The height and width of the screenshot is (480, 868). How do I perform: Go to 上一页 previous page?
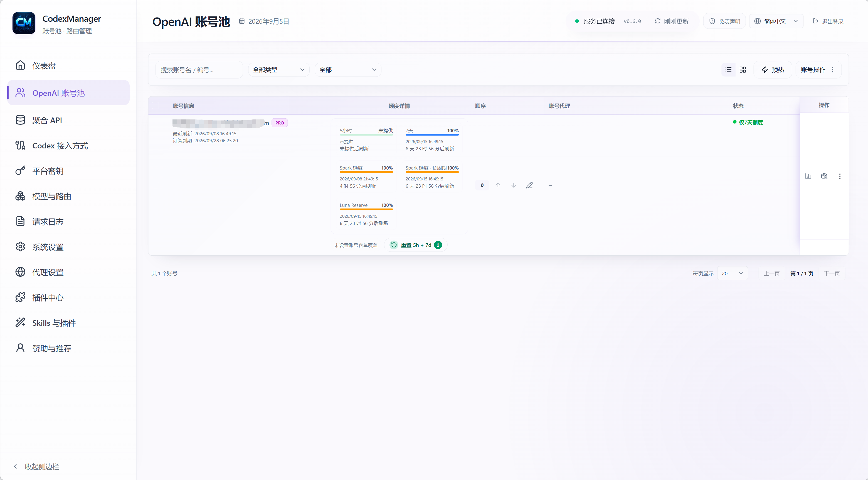[x=772, y=273]
